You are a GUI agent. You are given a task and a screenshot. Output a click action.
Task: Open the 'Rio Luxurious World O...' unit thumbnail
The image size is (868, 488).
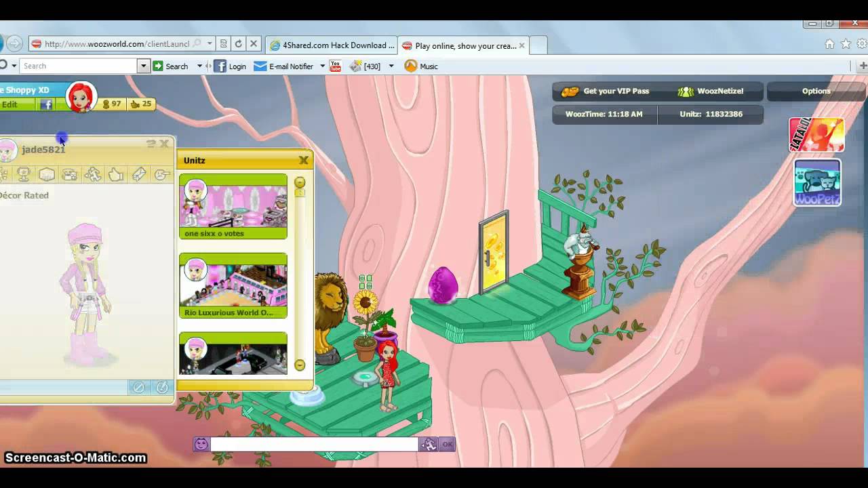[233, 285]
